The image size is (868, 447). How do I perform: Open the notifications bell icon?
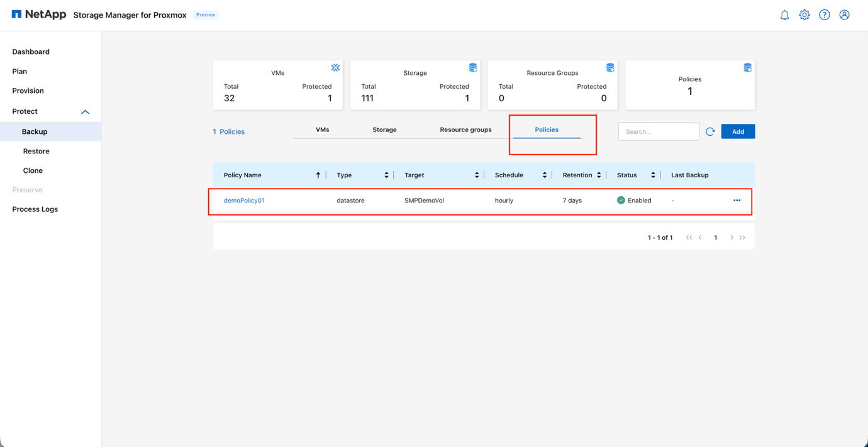coord(784,14)
